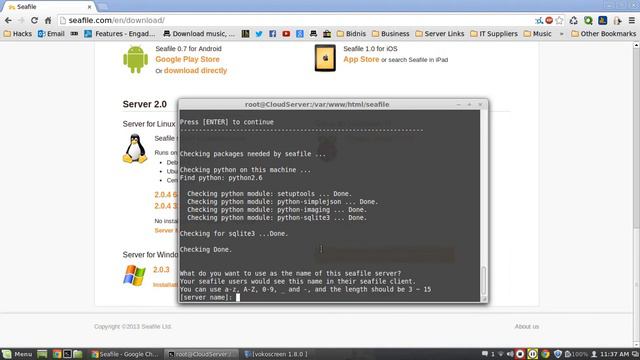The width and height of the screenshot is (640, 360).
Task: Open a new browser tab
Action: [103, 7]
